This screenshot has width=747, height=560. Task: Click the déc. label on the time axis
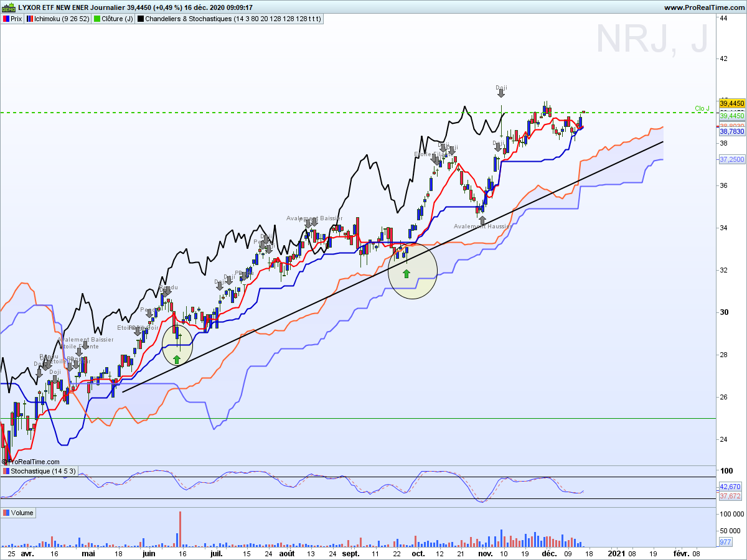click(549, 553)
